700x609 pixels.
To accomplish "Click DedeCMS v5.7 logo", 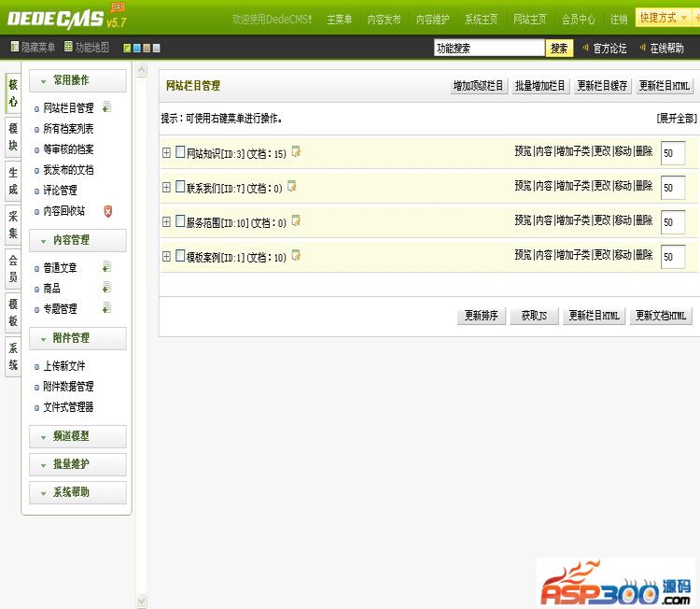I will point(67,18).
